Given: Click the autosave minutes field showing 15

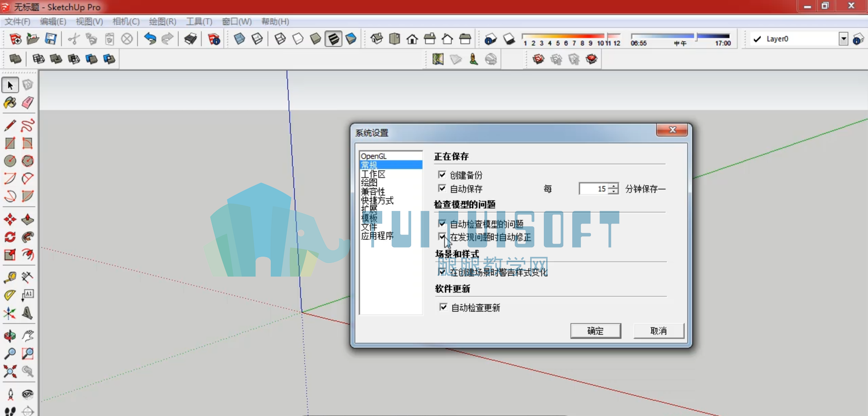Looking at the screenshot, I should (594, 189).
